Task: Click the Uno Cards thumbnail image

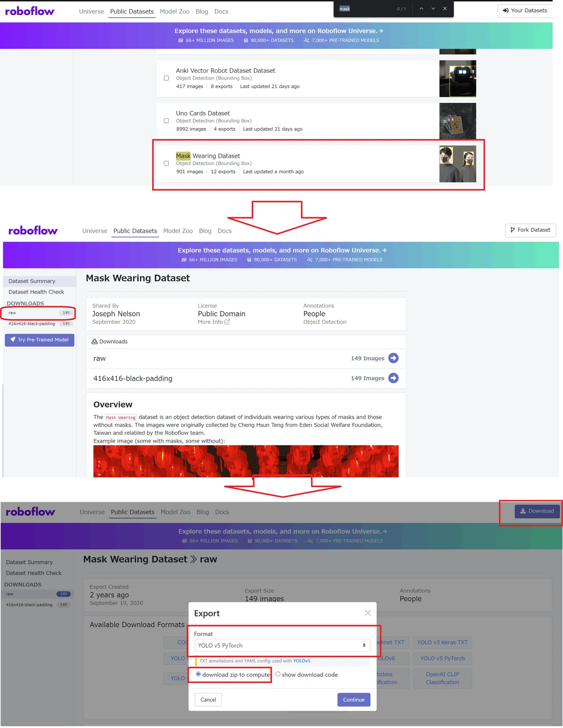Action: (457, 121)
